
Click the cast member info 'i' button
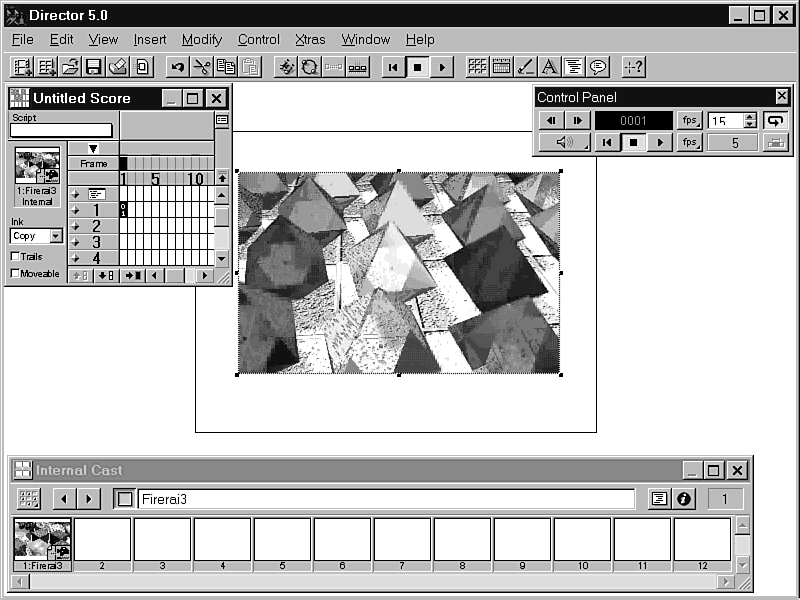685,499
